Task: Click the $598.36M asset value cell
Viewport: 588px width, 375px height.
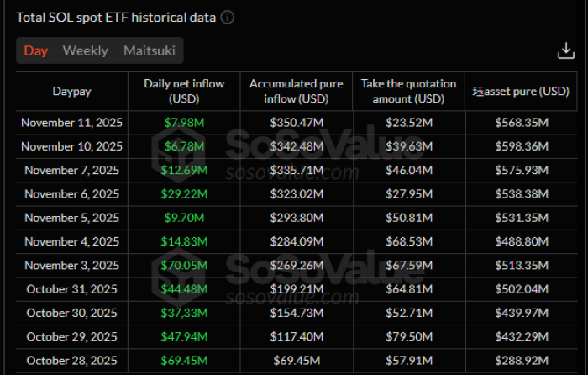Action: [520, 146]
